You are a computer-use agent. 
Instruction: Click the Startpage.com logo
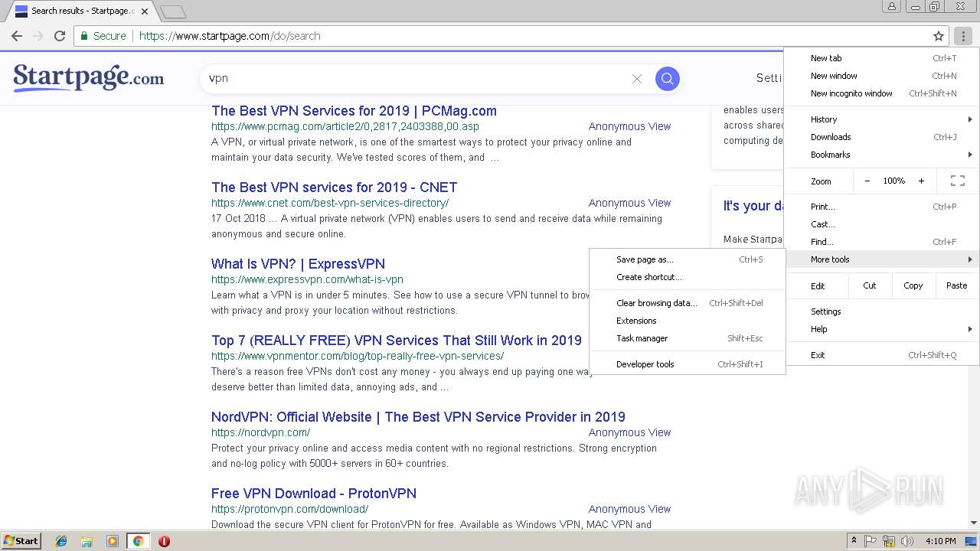tap(89, 77)
